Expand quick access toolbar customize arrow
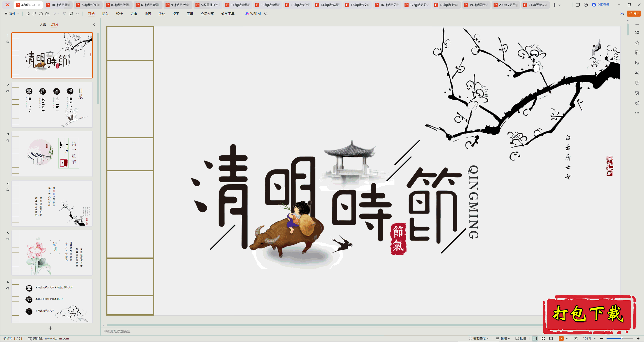 click(77, 14)
